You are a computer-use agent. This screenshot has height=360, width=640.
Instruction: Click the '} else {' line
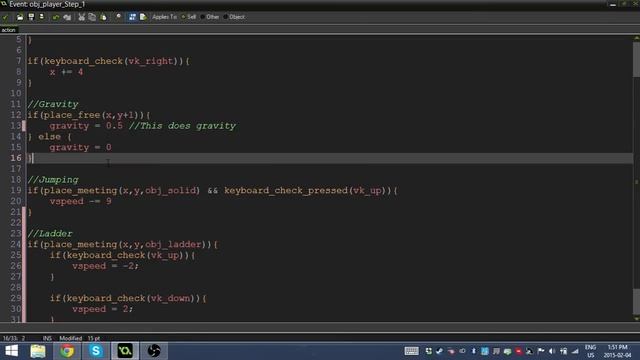point(49,137)
